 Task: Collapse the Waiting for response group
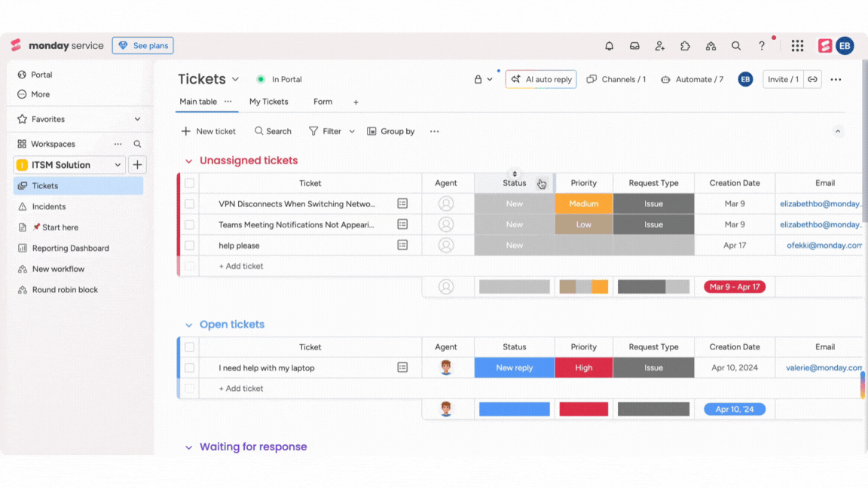coord(189,447)
